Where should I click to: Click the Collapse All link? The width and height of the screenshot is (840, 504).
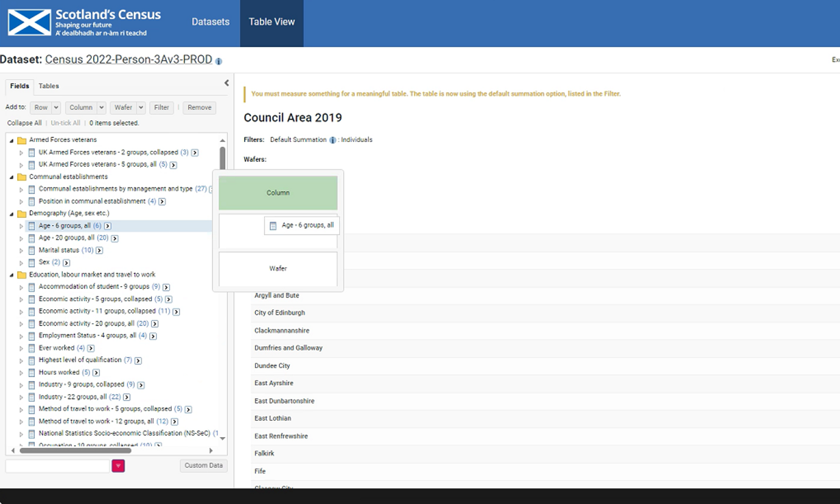click(24, 123)
